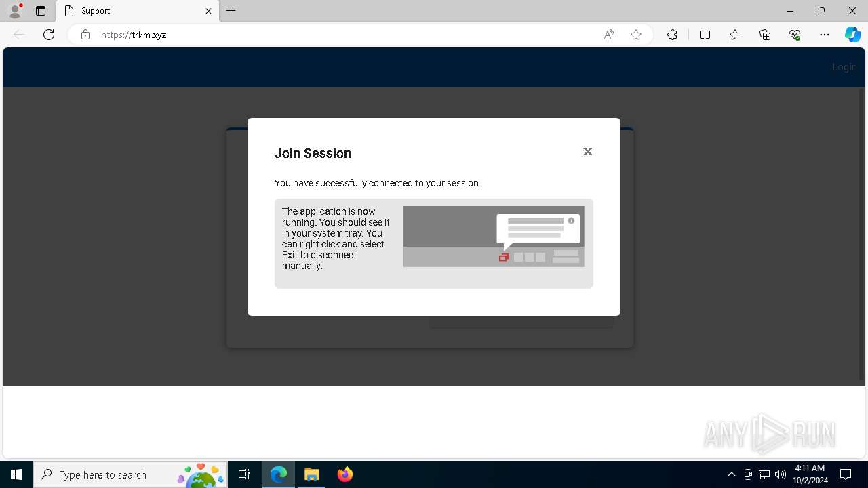This screenshot has width=868, height=488.
Task: Show hidden system tray icons
Action: [x=731, y=474]
